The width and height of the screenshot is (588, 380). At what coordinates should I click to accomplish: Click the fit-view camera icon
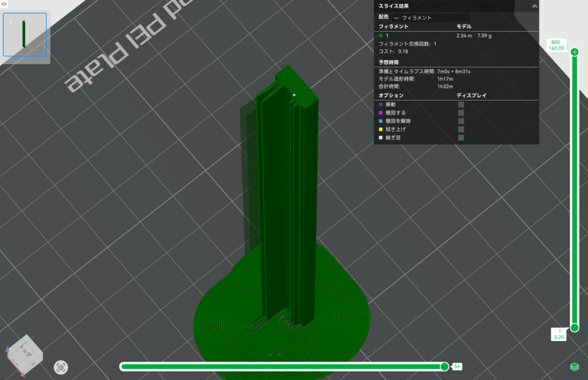coord(61,367)
